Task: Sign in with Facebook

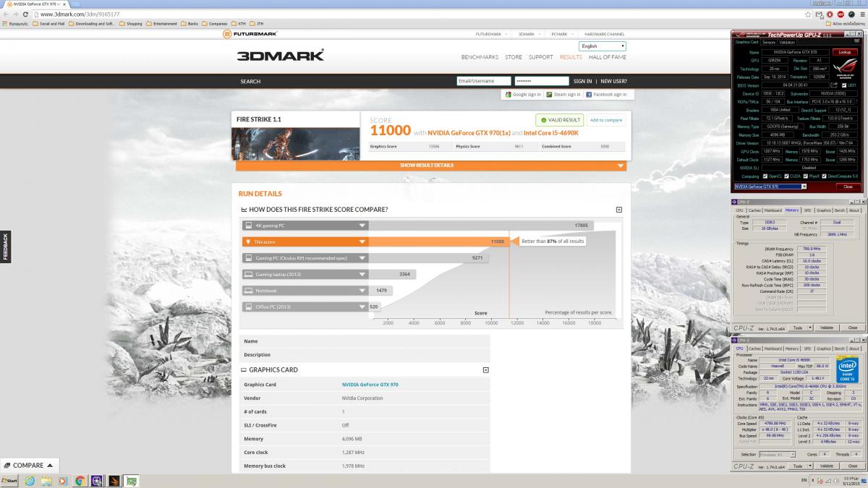Action: click(x=606, y=94)
